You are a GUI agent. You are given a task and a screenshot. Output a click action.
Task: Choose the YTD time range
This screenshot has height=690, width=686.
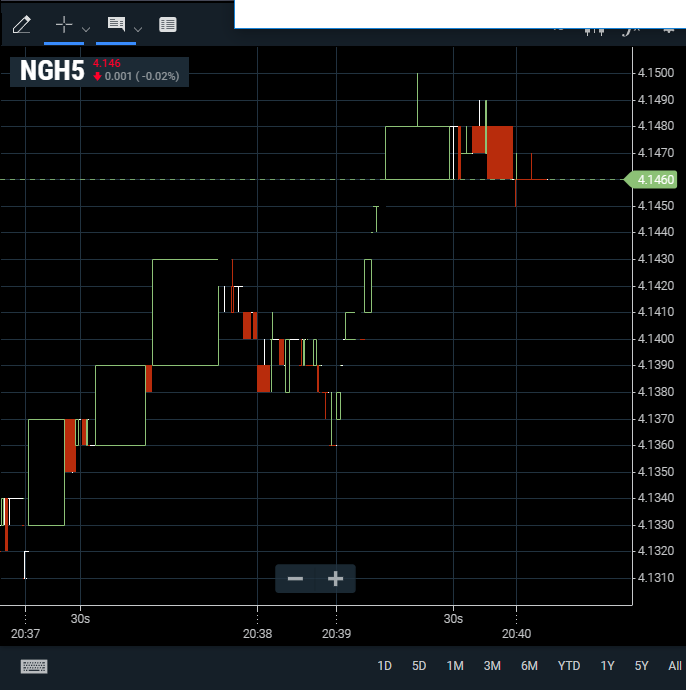(x=569, y=666)
